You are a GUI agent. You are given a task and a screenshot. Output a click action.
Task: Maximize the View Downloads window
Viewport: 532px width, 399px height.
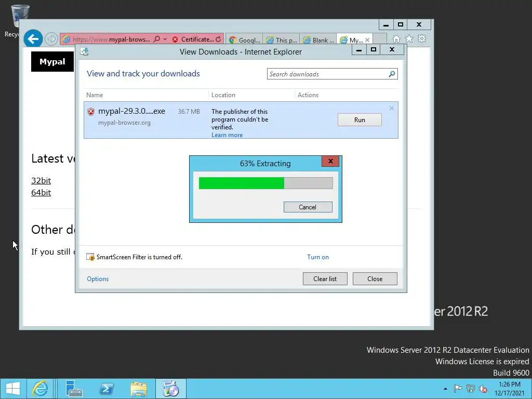coord(374,50)
